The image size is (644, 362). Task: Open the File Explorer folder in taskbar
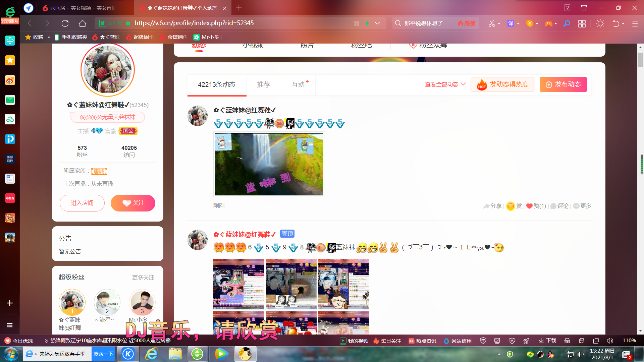click(x=175, y=354)
